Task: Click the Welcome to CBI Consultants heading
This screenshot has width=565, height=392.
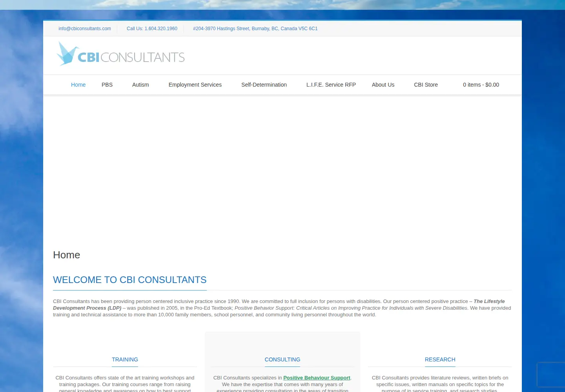Action: pyautogui.click(x=130, y=280)
